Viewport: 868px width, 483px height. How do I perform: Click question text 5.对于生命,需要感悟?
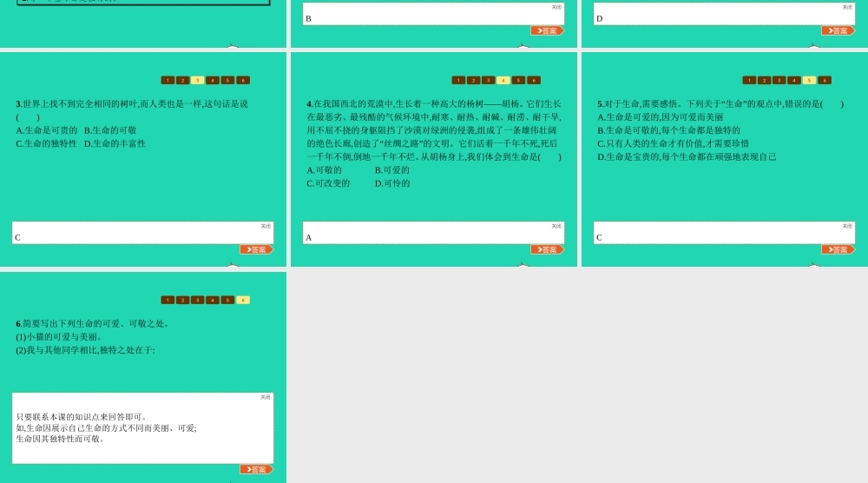tap(720, 103)
